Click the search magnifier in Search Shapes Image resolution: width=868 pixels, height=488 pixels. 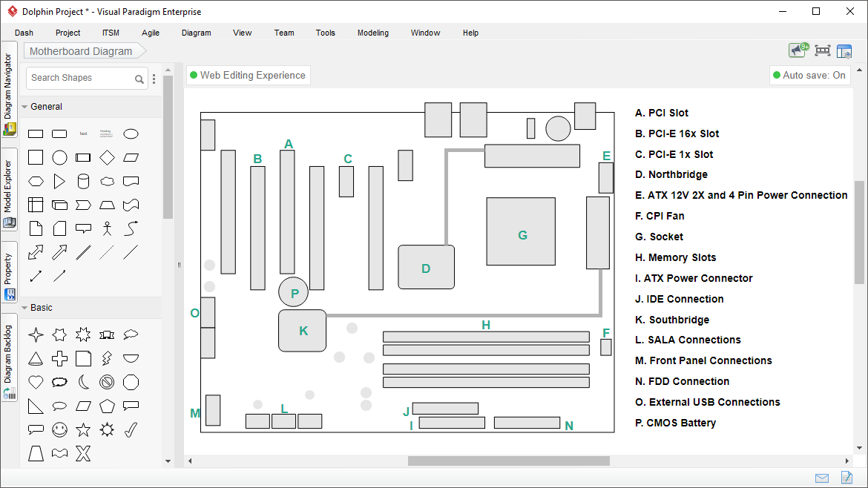tap(139, 78)
